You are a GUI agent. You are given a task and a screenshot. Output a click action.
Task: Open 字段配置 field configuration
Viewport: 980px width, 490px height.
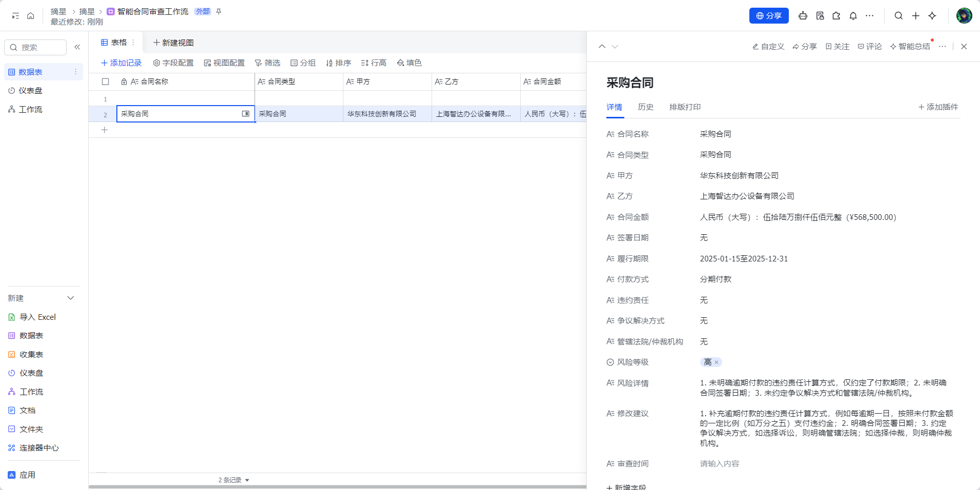click(x=173, y=63)
